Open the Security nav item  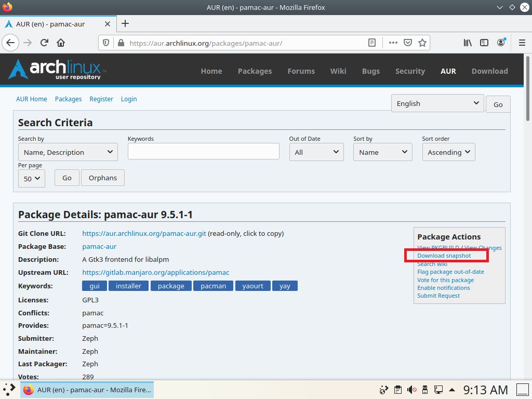coord(410,71)
